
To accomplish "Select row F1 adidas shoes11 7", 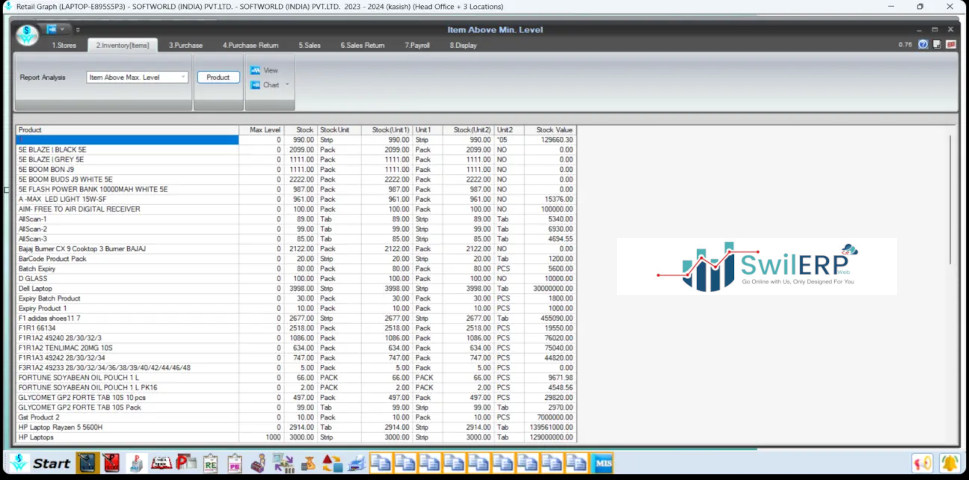I will (296, 318).
